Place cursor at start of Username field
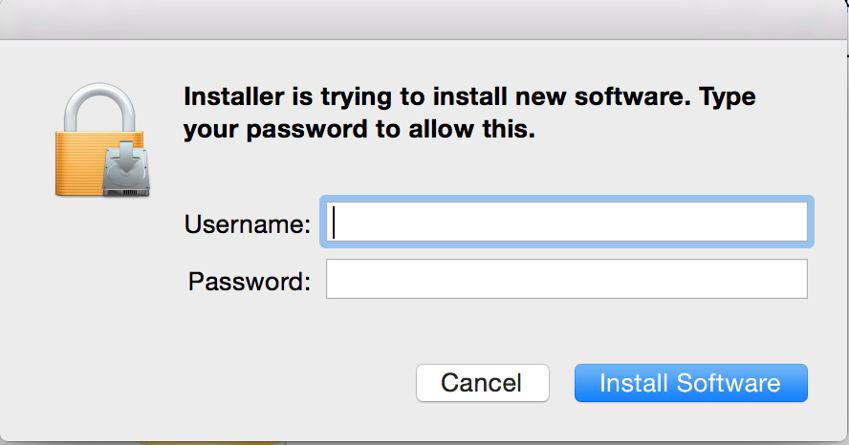Image resolution: width=849 pixels, height=445 pixels. [x=336, y=223]
